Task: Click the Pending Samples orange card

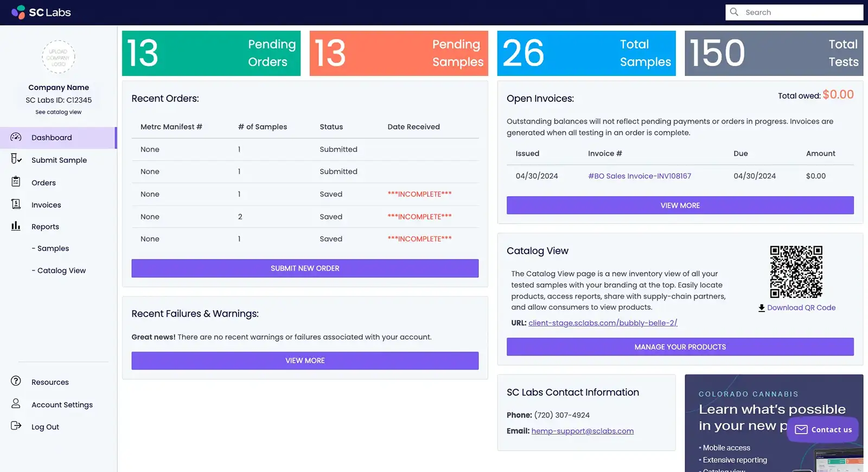Action: pos(399,53)
